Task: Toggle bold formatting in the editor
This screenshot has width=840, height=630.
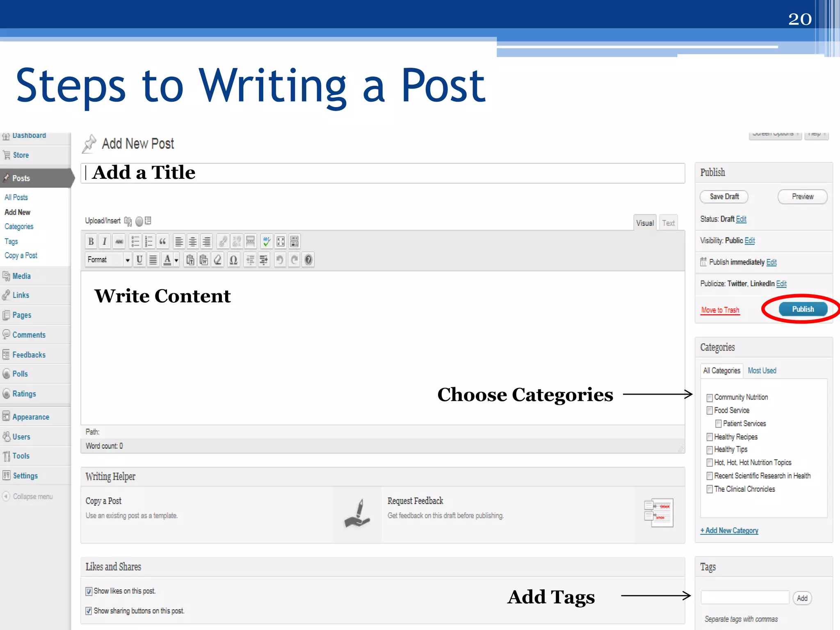Action: 91,242
